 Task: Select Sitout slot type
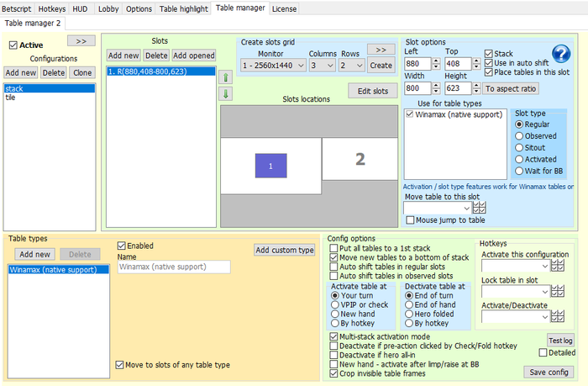[519, 147]
